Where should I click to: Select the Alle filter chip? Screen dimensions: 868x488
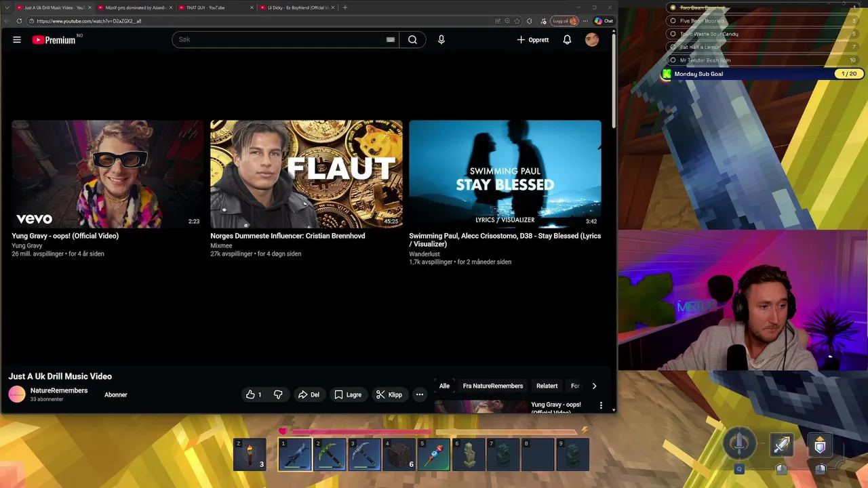(444, 386)
